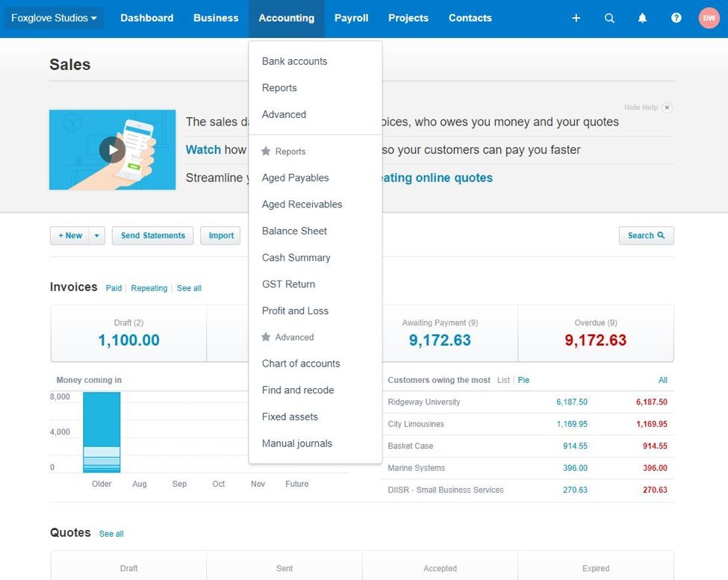Click the plus icon in top bar
The height and width of the screenshot is (580, 728).
click(576, 18)
